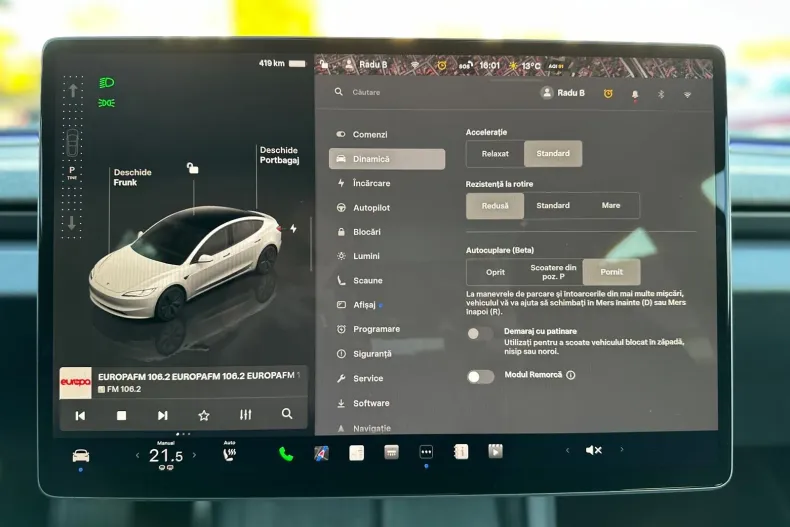Unmute with the volume mute icon
The height and width of the screenshot is (527, 790).
594,450
